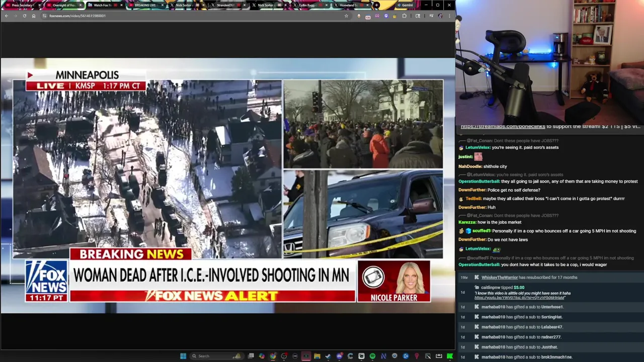Click Karezza's username in chat

[468, 222]
